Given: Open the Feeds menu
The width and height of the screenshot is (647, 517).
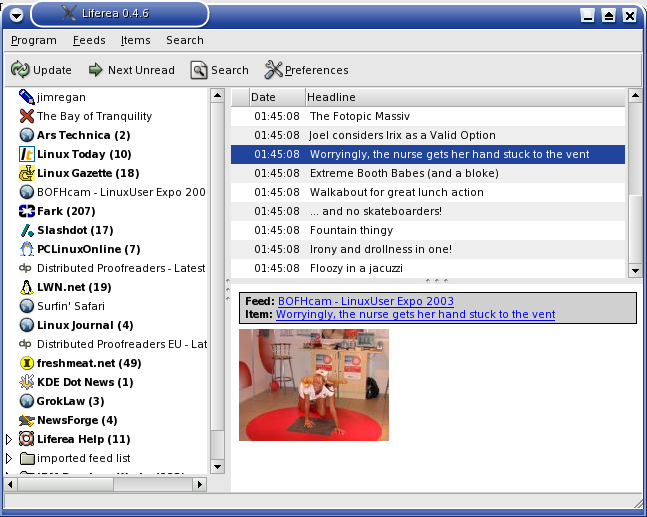Looking at the screenshot, I should 88,41.
